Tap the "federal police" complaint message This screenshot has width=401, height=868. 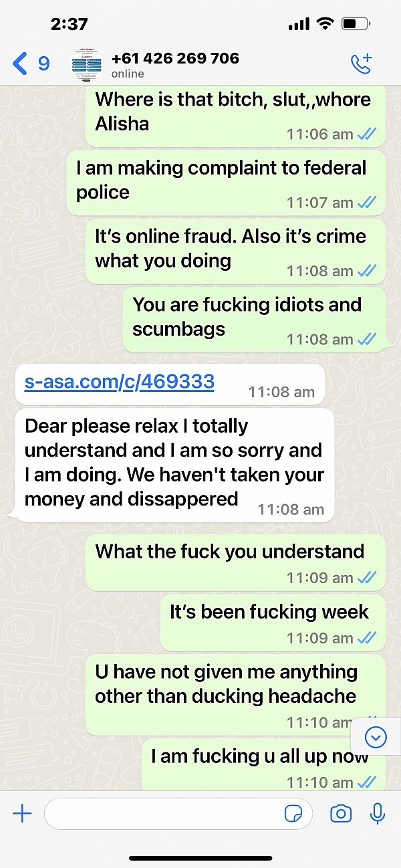[x=227, y=182]
